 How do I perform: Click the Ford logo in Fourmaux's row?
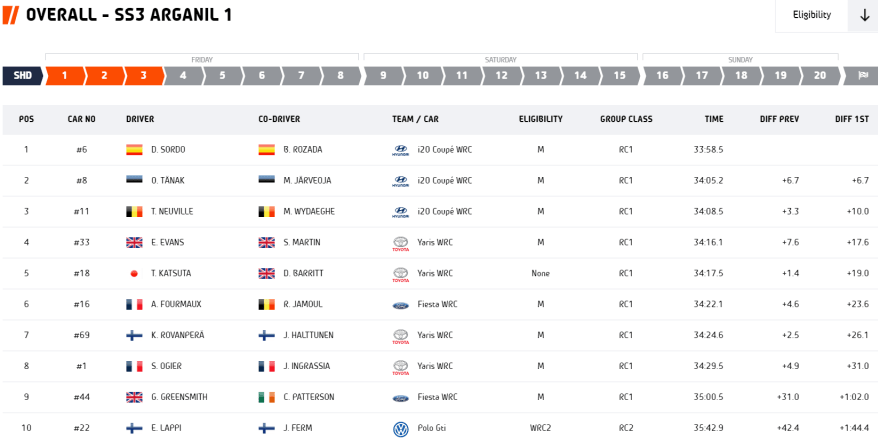coord(401,304)
